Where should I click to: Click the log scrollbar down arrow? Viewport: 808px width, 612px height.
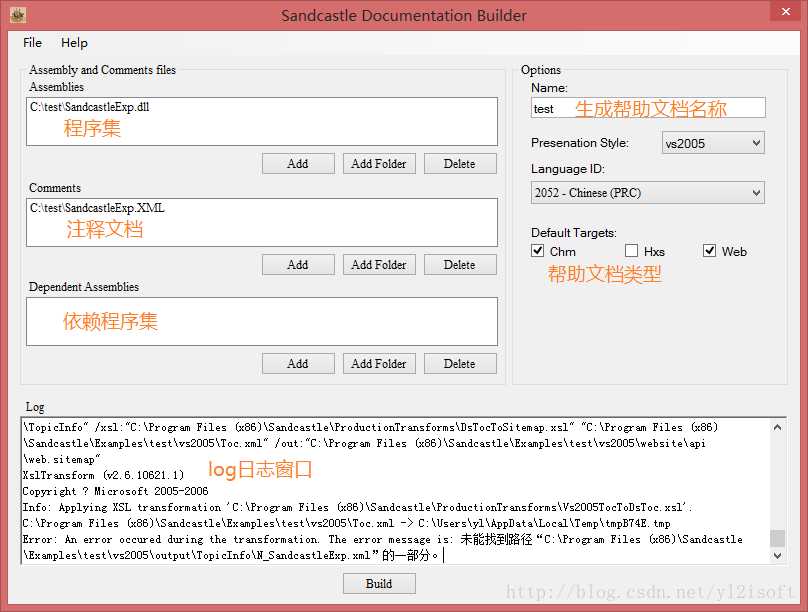777,555
